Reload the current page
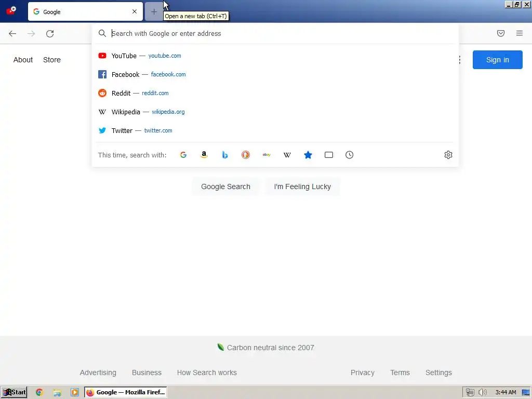Image resolution: width=532 pixels, height=399 pixels. (50, 33)
